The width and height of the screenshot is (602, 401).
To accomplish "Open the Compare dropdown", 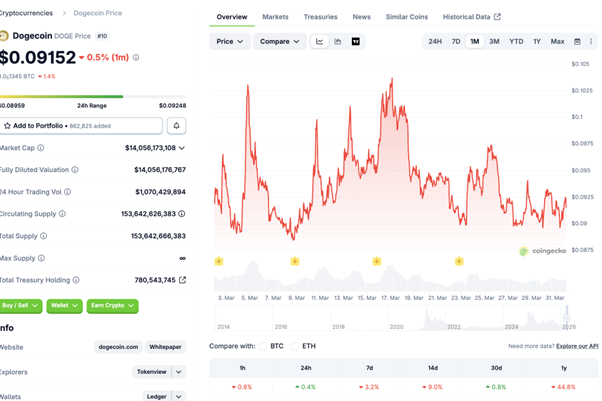I will tap(279, 41).
